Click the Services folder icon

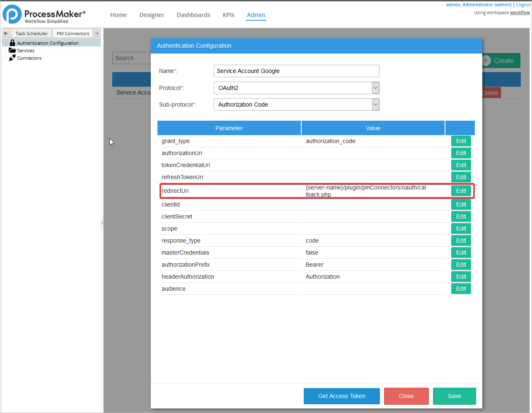tap(12, 51)
